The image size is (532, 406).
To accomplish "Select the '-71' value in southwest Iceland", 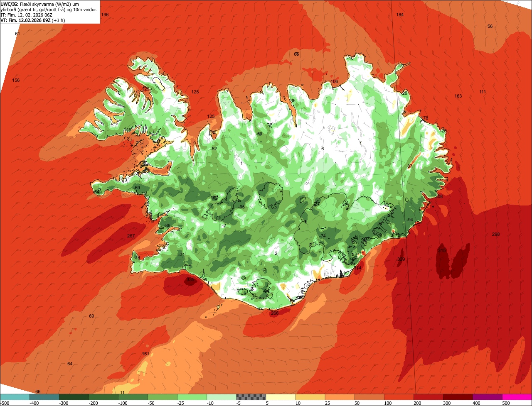I will pos(181,254).
